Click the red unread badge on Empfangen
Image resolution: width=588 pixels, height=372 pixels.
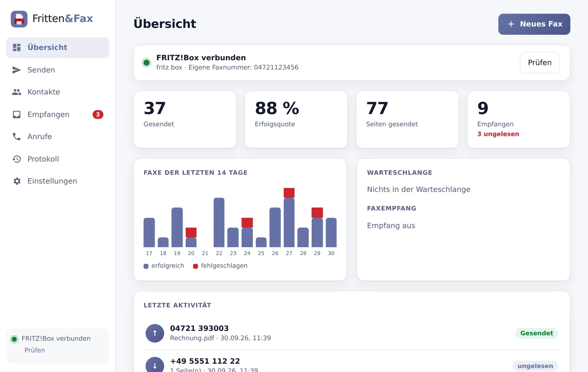[x=98, y=115]
